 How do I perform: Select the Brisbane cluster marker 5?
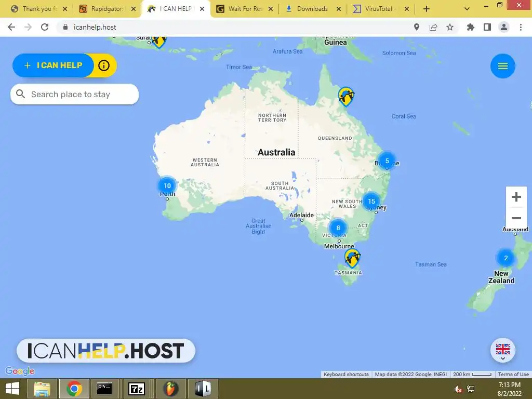[x=387, y=161]
